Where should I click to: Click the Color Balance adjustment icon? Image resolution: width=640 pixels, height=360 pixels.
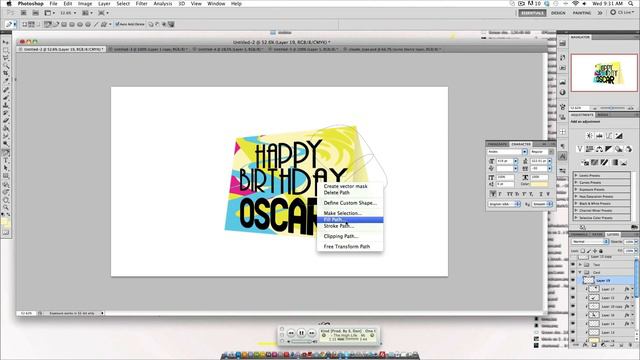coord(599,149)
